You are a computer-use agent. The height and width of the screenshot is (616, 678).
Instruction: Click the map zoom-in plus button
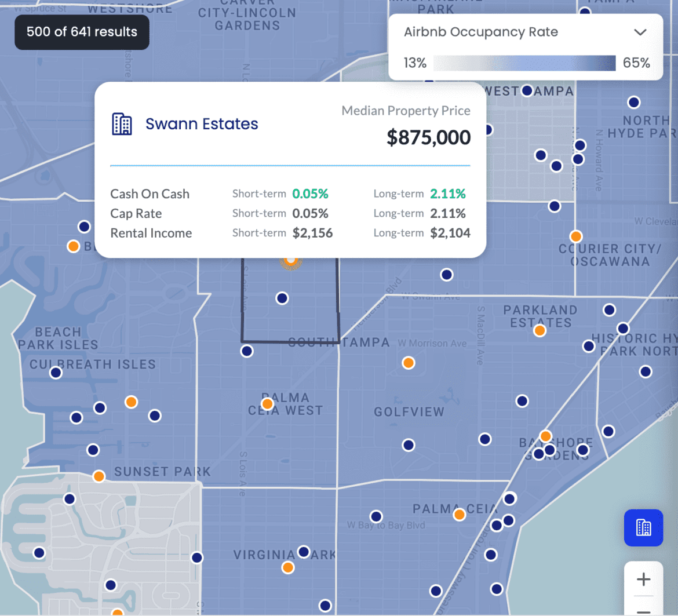pos(643,579)
